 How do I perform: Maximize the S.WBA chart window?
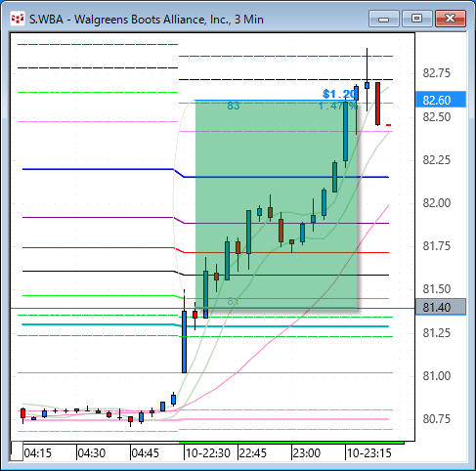(x=417, y=19)
